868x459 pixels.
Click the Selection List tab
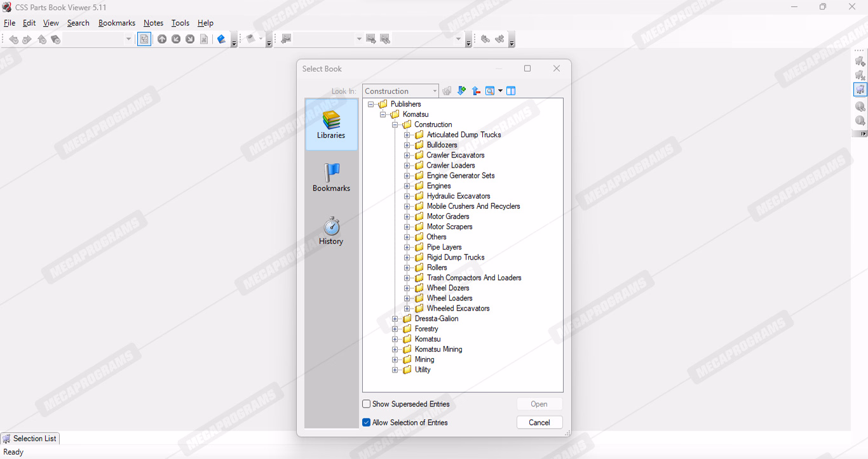[x=29, y=438]
